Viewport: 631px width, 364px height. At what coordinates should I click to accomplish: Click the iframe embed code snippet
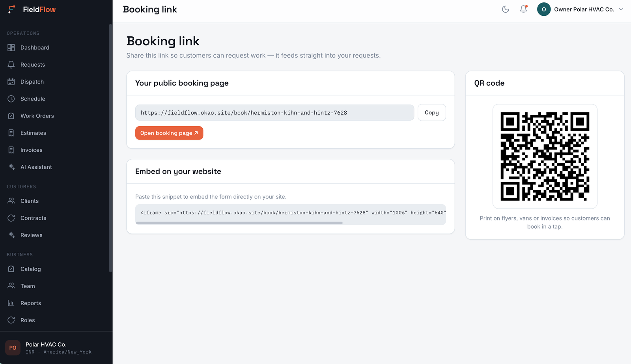(x=291, y=213)
